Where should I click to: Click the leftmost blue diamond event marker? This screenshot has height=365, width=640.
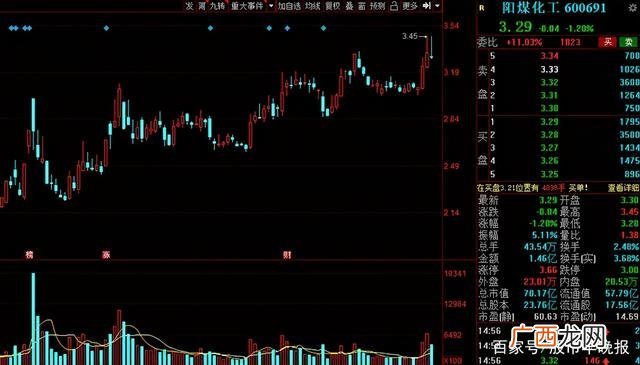point(11,28)
